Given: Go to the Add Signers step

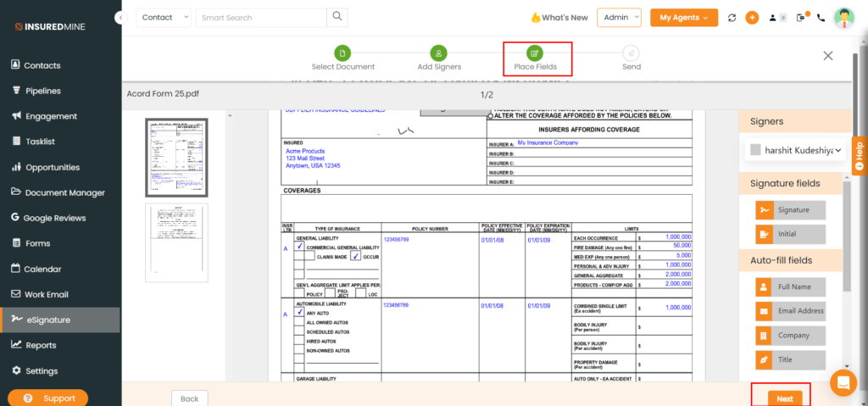Looking at the screenshot, I should click(439, 58).
